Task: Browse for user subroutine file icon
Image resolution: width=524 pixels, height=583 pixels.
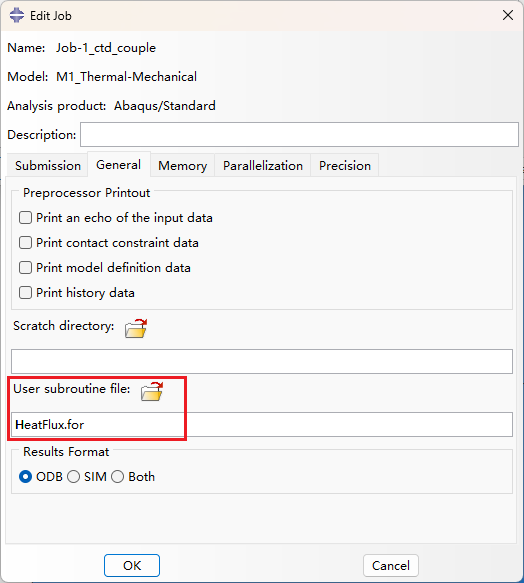Action: (x=152, y=391)
